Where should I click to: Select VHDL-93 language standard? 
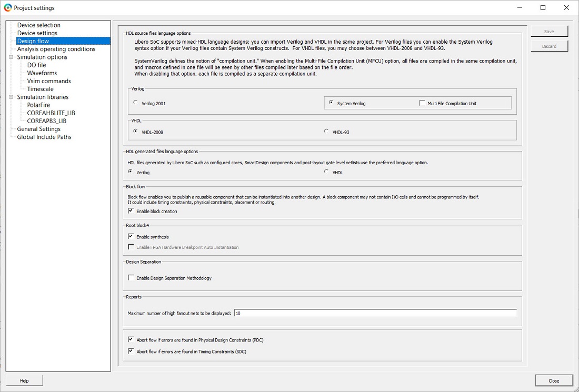click(x=327, y=132)
